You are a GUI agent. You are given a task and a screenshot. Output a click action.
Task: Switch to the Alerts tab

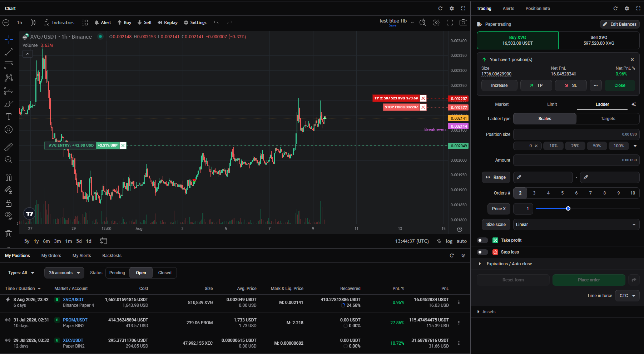pos(508,9)
